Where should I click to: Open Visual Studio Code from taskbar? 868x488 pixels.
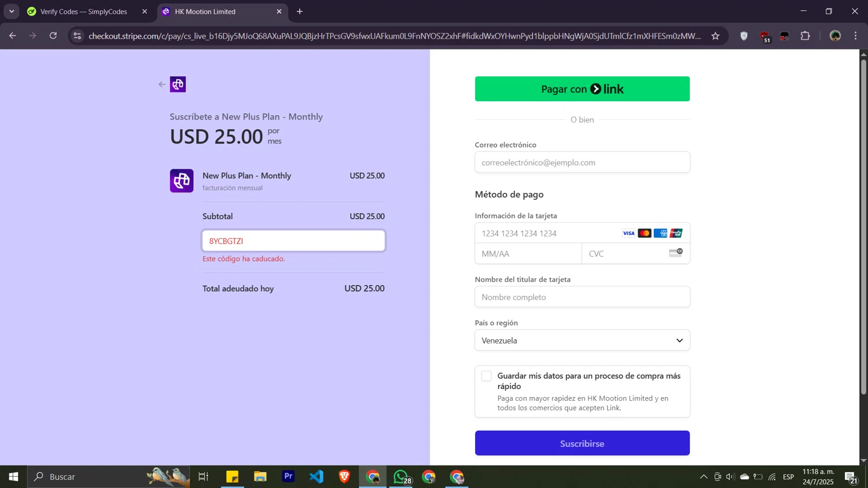pyautogui.click(x=317, y=477)
